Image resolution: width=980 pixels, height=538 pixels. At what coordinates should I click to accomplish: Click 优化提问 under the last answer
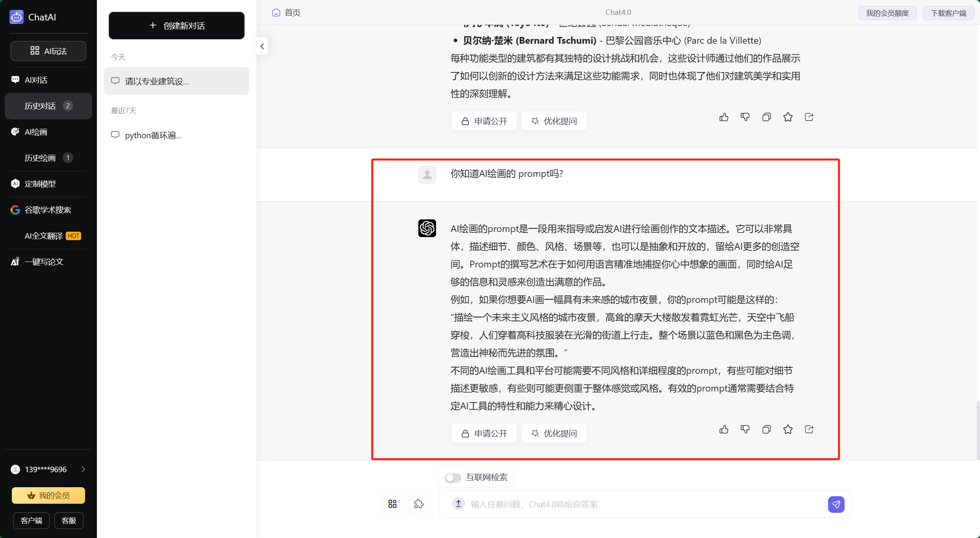click(554, 433)
